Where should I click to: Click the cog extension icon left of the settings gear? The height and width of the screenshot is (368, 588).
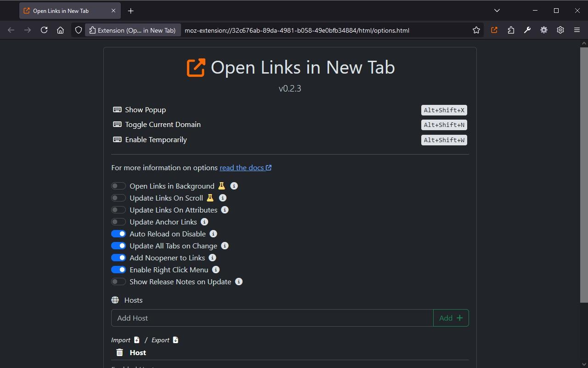point(544,30)
